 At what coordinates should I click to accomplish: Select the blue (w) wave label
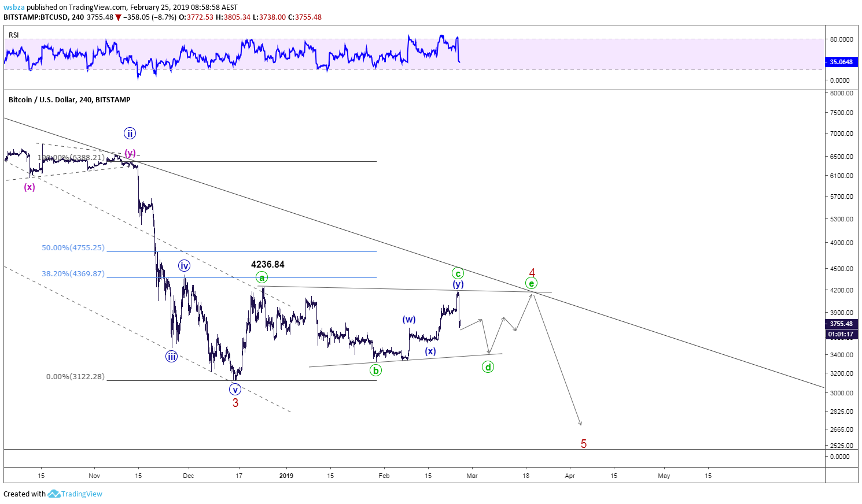pyautogui.click(x=409, y=320)
